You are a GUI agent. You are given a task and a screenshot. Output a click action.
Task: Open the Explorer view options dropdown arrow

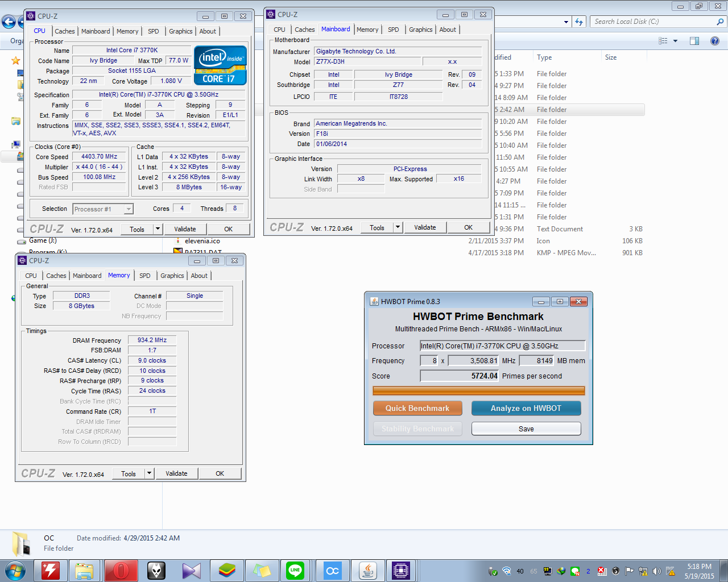click(675, 41)
